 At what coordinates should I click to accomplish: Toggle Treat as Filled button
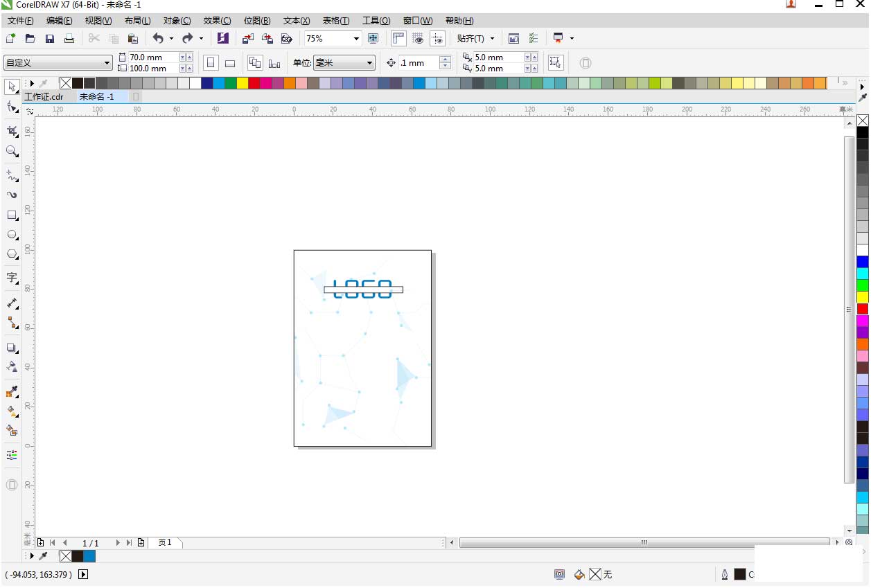[555, 63]
